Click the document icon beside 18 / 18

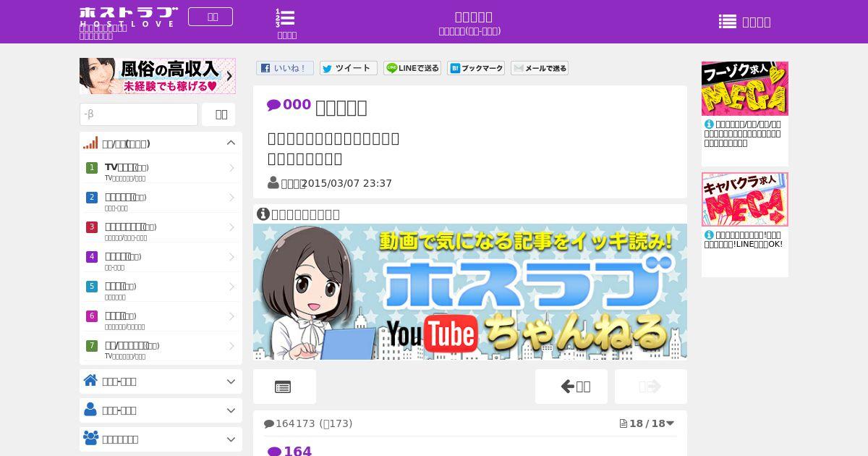point(624,423)
